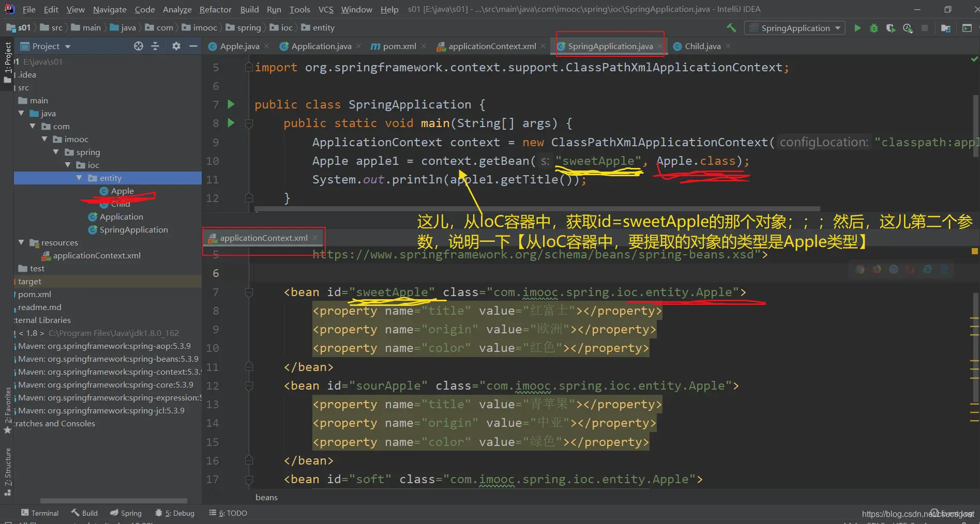The image size is (980, 524).
Task: Collapse the entity folder in the tree
Action: pyautogui.click(x=79, y=178)
